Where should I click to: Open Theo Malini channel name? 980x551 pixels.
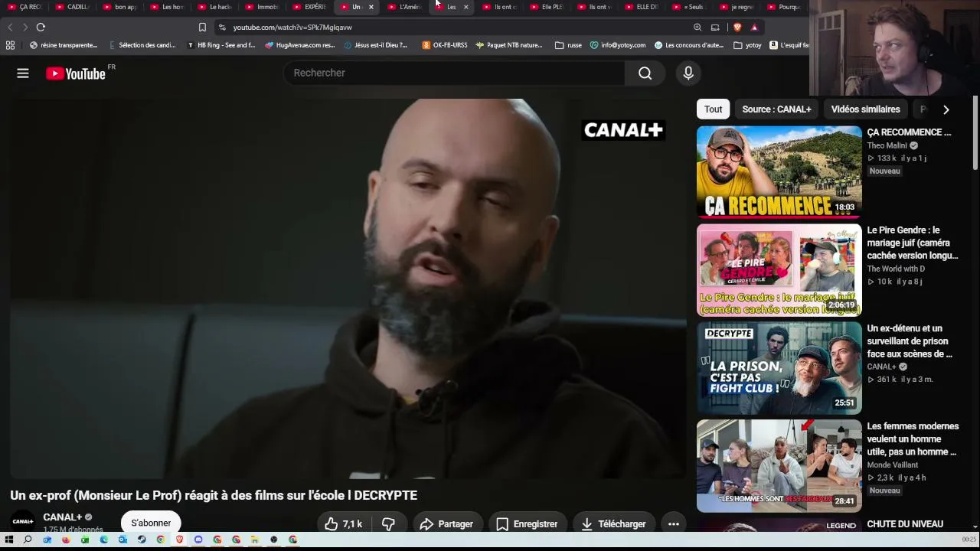tap(887, 145)
